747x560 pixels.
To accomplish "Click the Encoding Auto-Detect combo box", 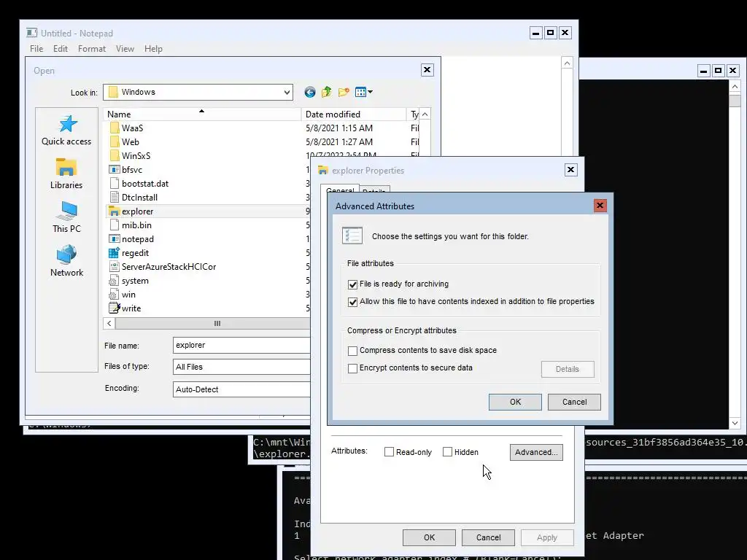I will click(x=241, y=389).
